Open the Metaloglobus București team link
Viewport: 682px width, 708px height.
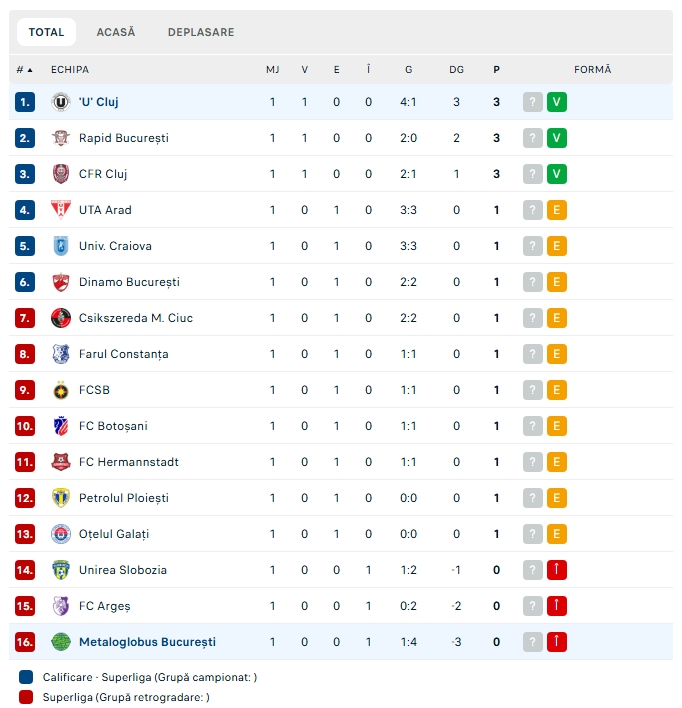147,642
